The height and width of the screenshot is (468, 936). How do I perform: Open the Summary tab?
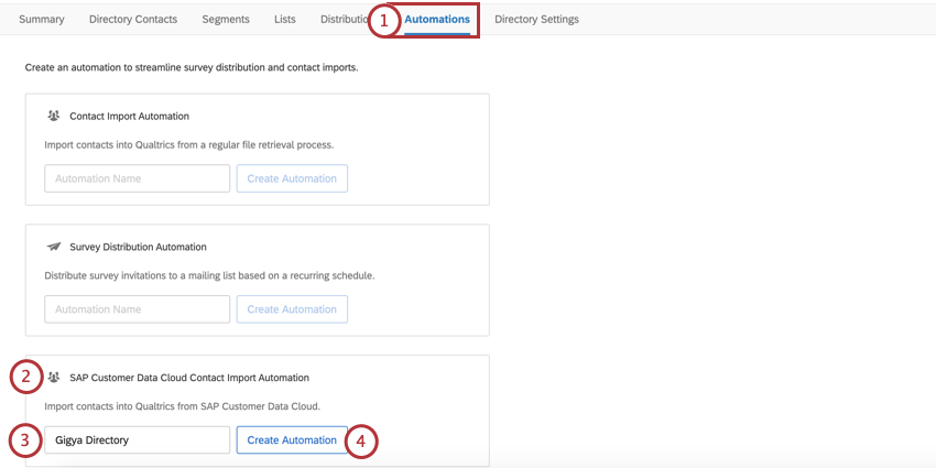tap(41, 19)
